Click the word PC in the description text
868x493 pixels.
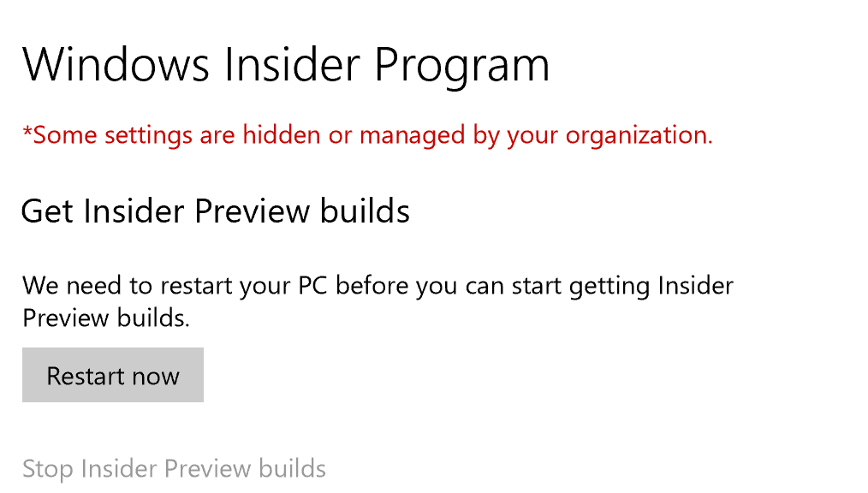point(312,286)
